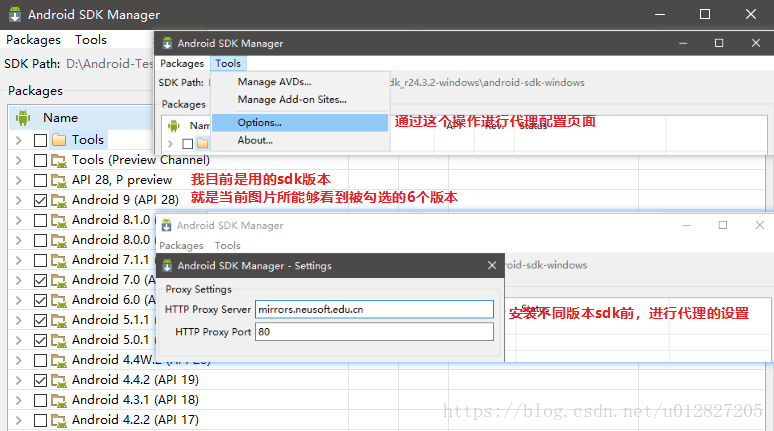
Task: Click the package icon of Android 4.4.2 (API 19)
Action: (x=59, y=380)
